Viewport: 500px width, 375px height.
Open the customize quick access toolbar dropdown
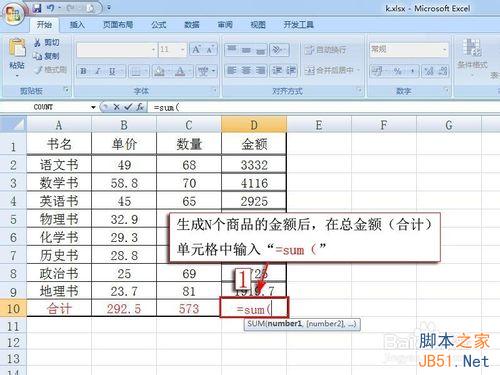pos(109,8)
